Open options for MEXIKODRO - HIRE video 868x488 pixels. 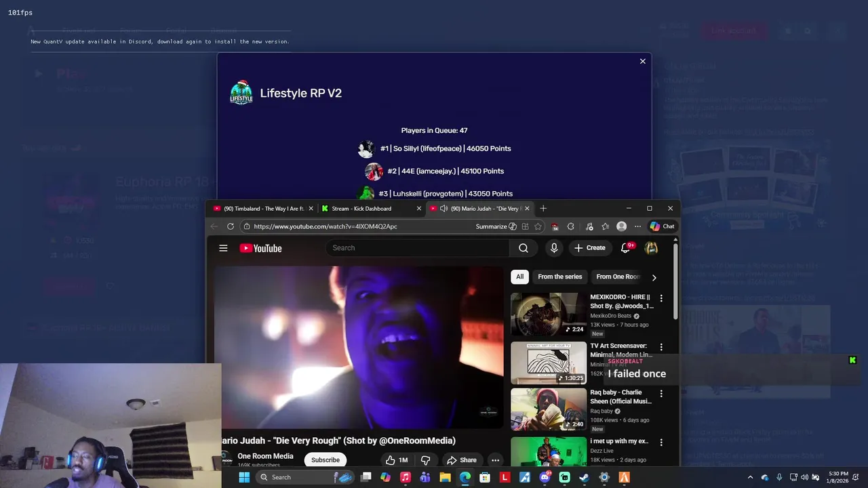coord(661,298)
